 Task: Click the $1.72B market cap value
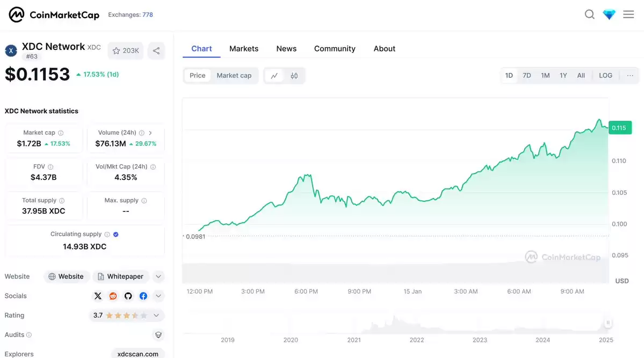click(x=29, y=144)
